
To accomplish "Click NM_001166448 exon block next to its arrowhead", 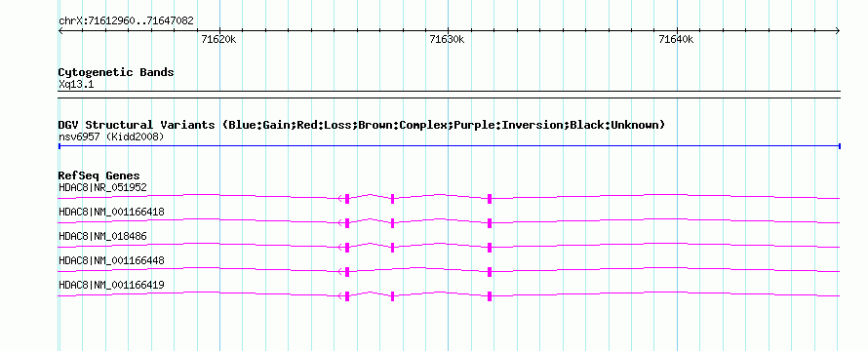I will (347, 272).
